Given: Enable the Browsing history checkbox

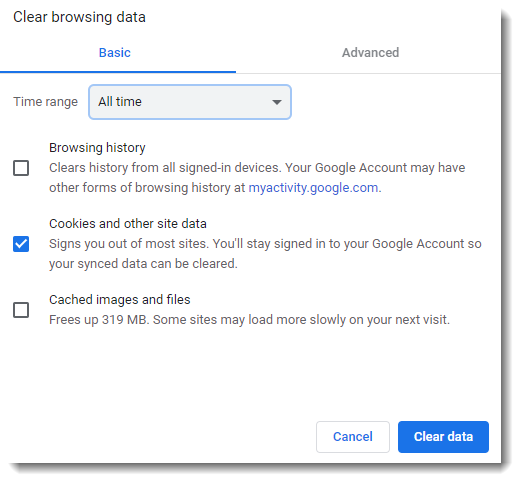Looking at the screenshot, I should click(21, 168).
